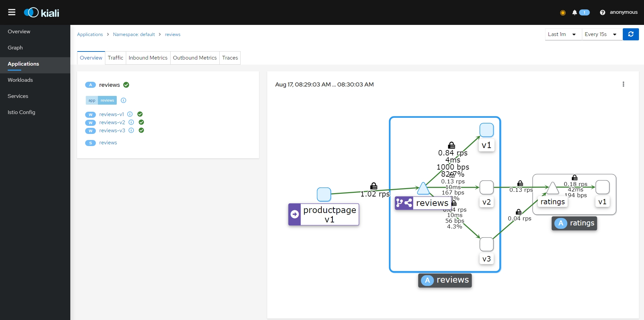Click the ratings service triangle node
This screenshot has height=320, width=644.
coord(552,189)
